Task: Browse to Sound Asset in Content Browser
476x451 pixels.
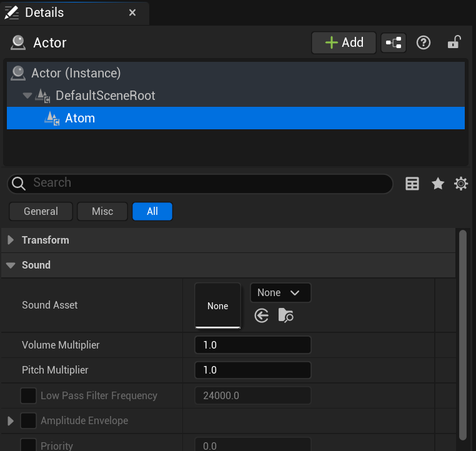Action: coord(285,315)
